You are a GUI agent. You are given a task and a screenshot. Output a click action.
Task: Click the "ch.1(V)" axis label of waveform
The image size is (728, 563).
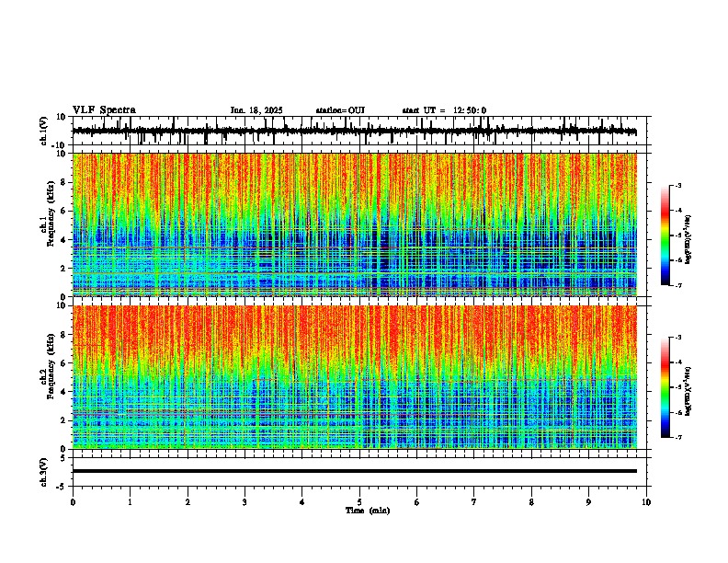click(44, 131)
